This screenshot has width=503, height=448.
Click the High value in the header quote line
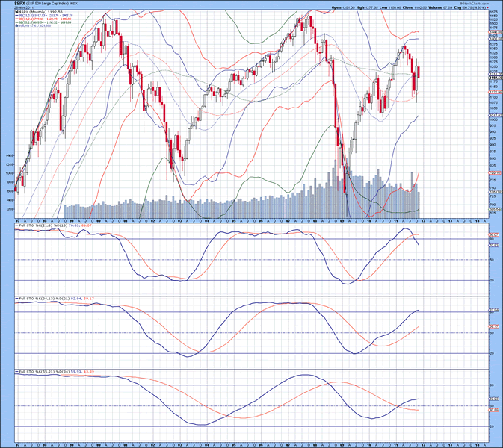373,7
